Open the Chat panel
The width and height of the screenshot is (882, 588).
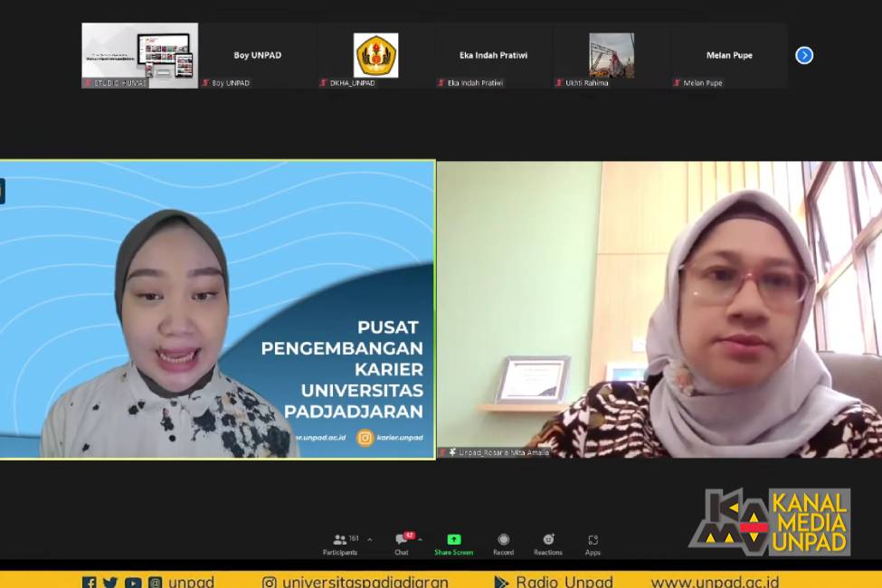(402, 543)
